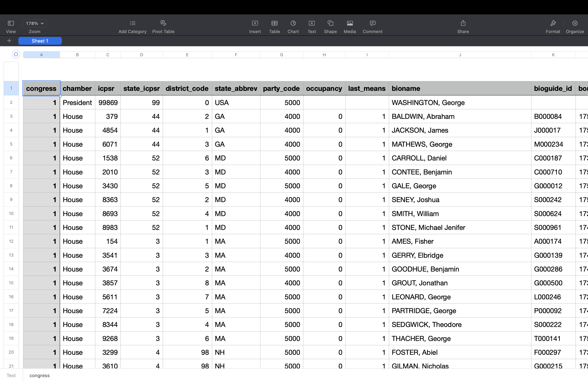Screen dimensions: 588x382
Task: Open the Shape picker icon
Action: [x=330, y=23]
